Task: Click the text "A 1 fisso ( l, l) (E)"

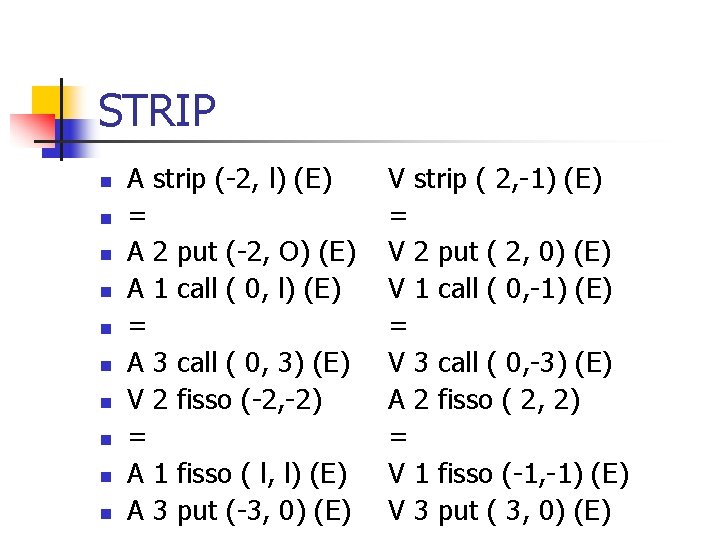Action: [237, 473]
